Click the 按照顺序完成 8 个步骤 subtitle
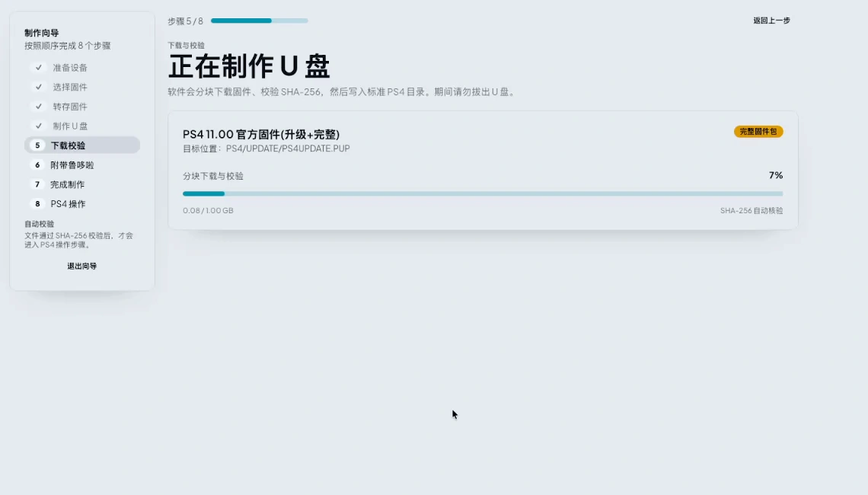The width and height of the screenshot is (868, 495). (68, 46)
